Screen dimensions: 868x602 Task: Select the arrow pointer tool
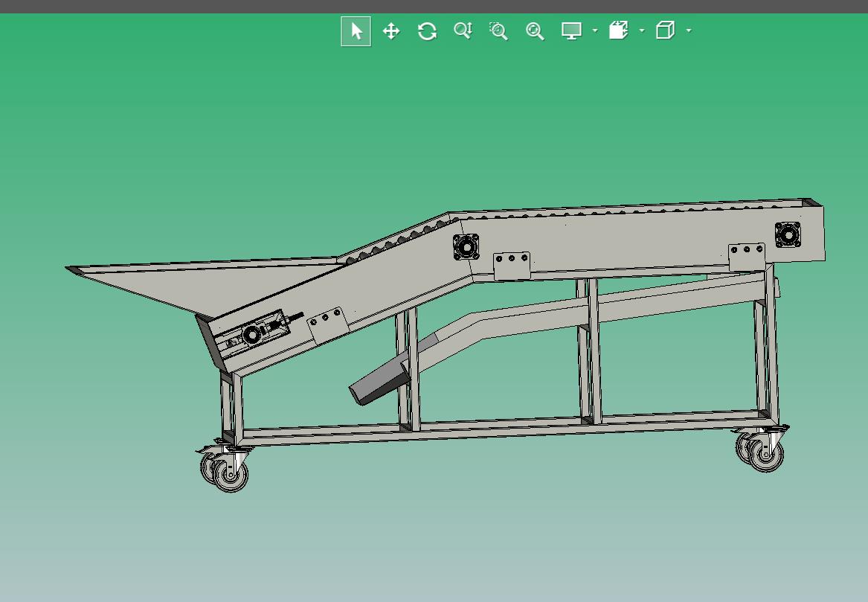(356, 31)
